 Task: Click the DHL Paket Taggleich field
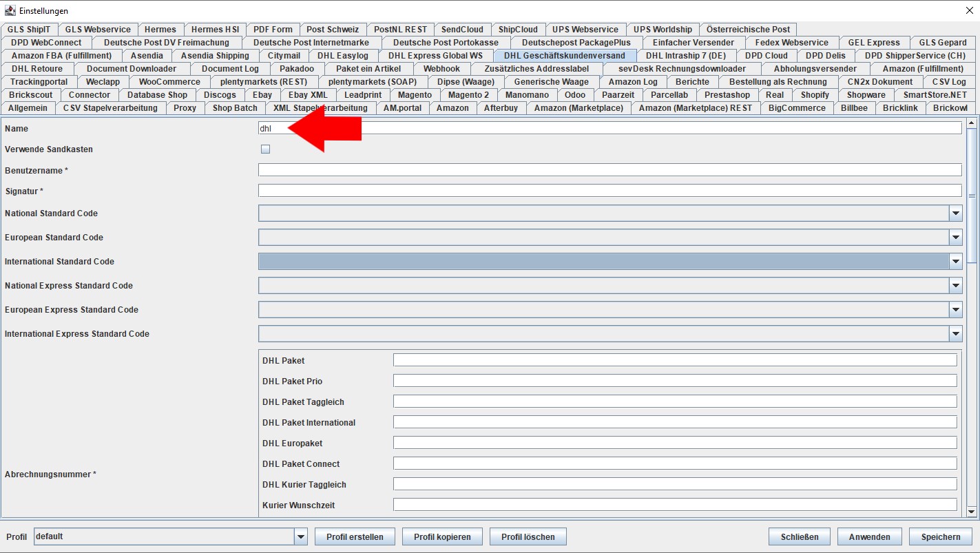(x=675, y=401)
